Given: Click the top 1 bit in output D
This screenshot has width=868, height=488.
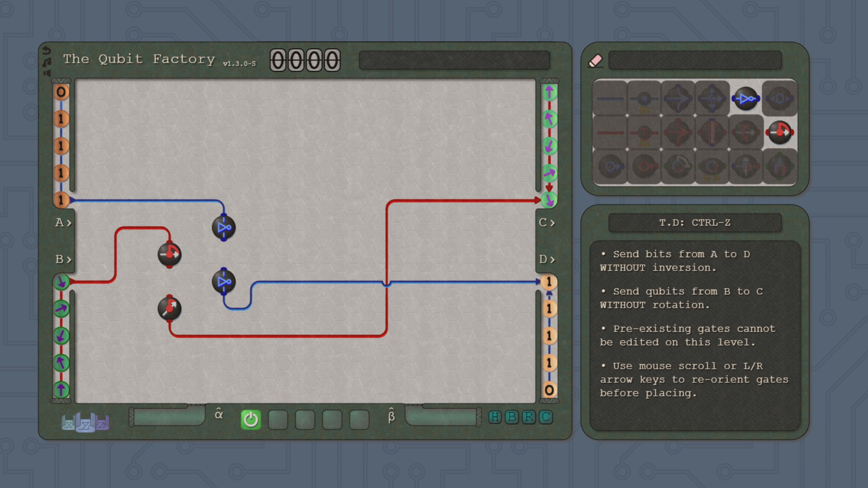Looking at the screenshot, I should click(x=549, y=282).
